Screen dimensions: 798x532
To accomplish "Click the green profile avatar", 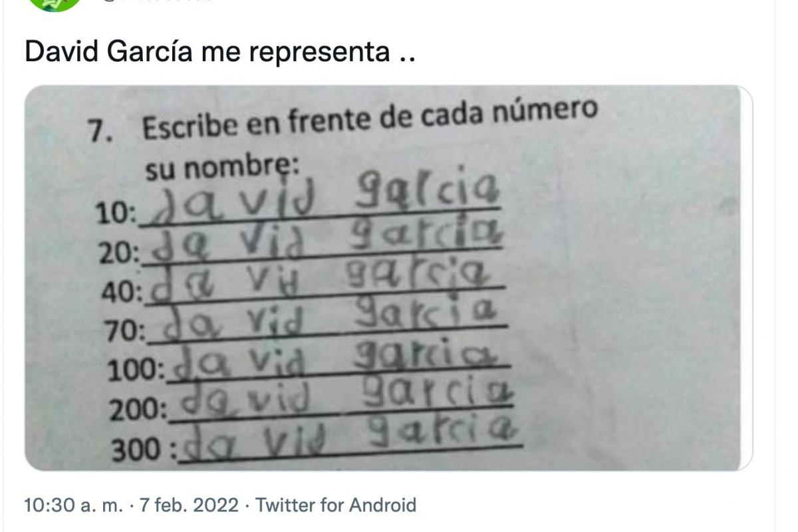I will pyautogui.click(x=55, y=3).
